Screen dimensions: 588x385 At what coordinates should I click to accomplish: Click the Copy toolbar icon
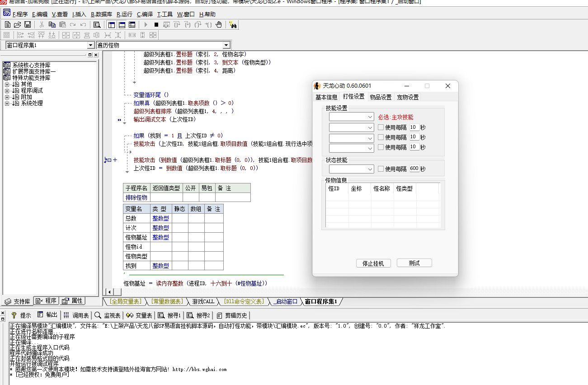click(52, 24)
